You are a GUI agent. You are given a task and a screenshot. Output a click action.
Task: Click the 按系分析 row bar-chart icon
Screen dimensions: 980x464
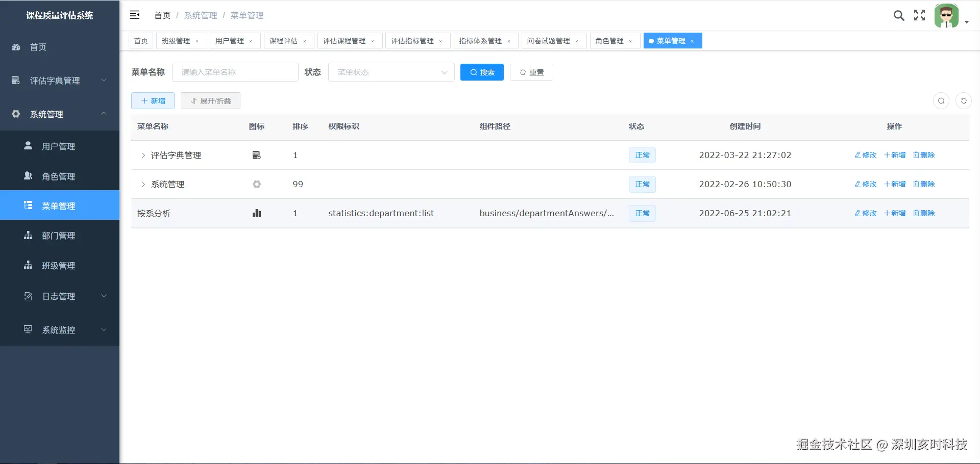point(257,213)
